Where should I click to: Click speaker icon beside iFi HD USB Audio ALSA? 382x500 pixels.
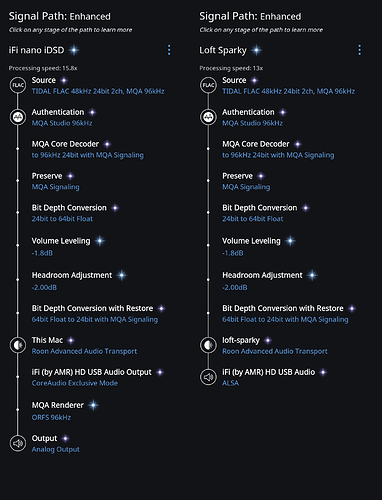pyautogui.click(x=208, y=377)
